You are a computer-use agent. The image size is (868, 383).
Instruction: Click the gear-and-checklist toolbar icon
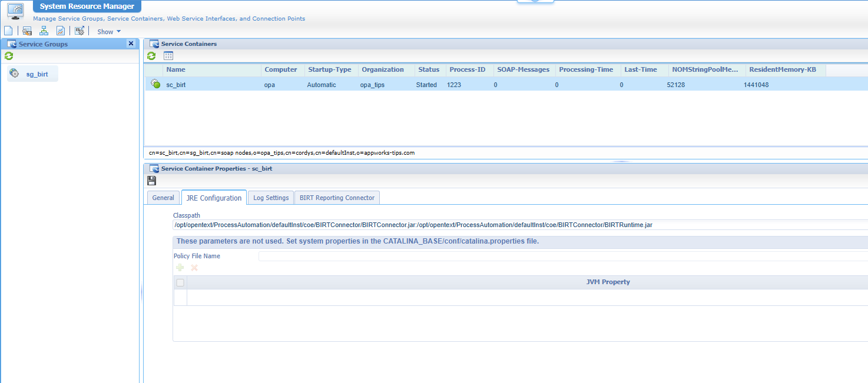point(79,31)
